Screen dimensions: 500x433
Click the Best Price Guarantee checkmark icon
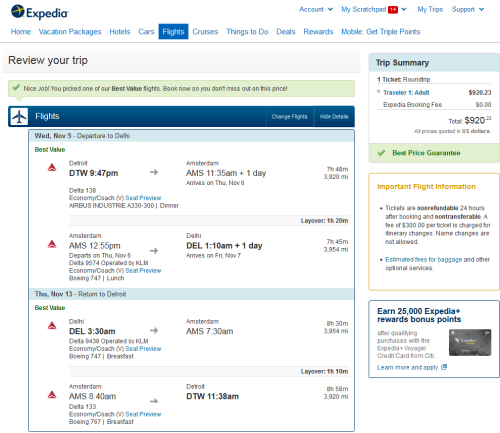click(381, 153)
